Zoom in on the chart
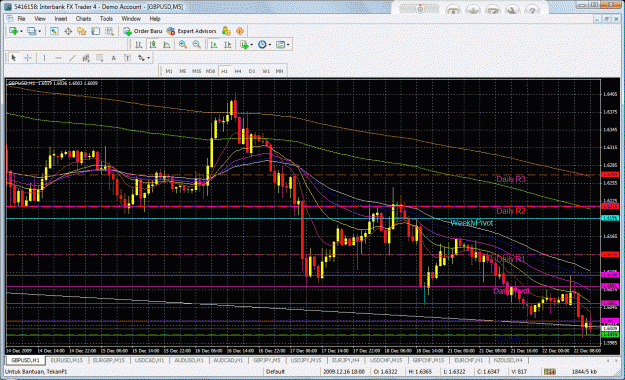Screen dimensions: 625x380 [183, 45]
